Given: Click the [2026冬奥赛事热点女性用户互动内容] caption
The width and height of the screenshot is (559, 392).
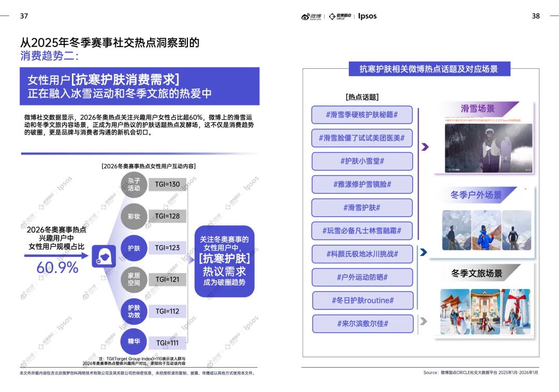Looking at the screenshot, I should 149,167.
